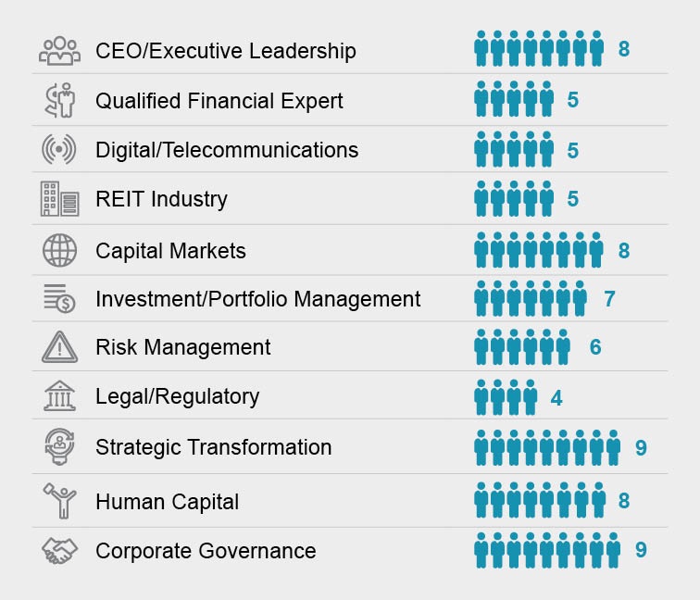
Task: Click the people pictogram bar for CEO/Executive Leadership
Action: click(539, 49)
